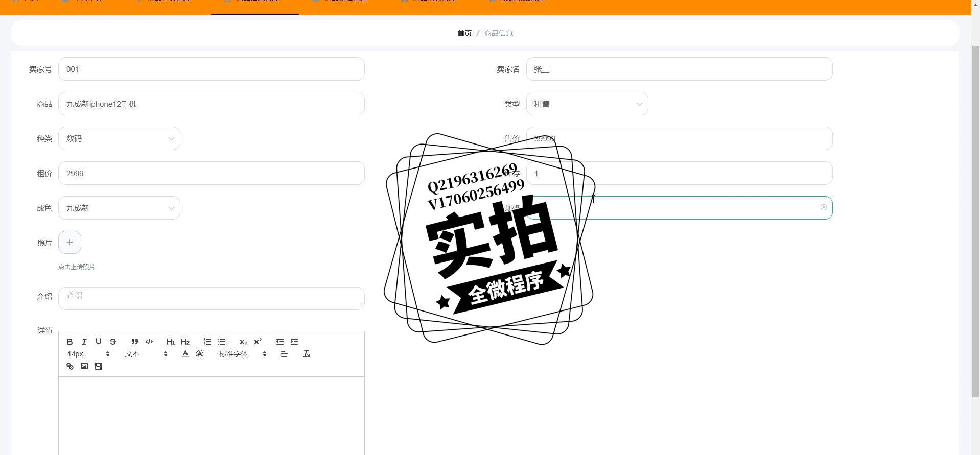Screen dimensions: 980x455
Task: Toggle underline formatting in editor toolbar
Action: pos(99,342)
